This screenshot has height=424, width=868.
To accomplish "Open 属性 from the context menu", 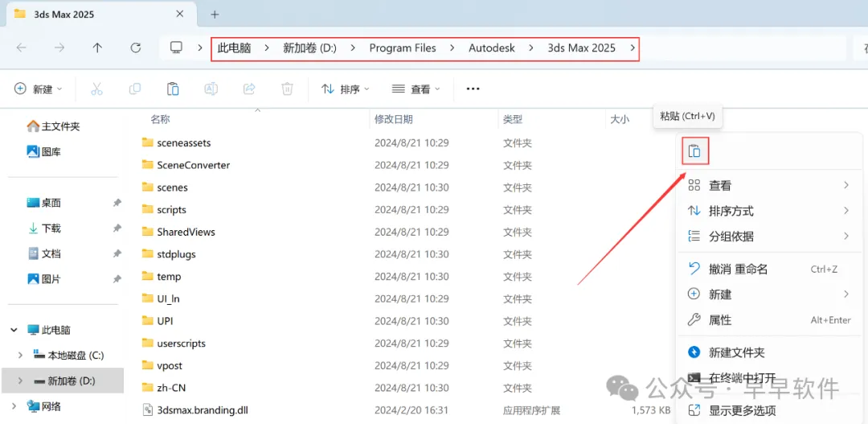I will pos(768,319).
